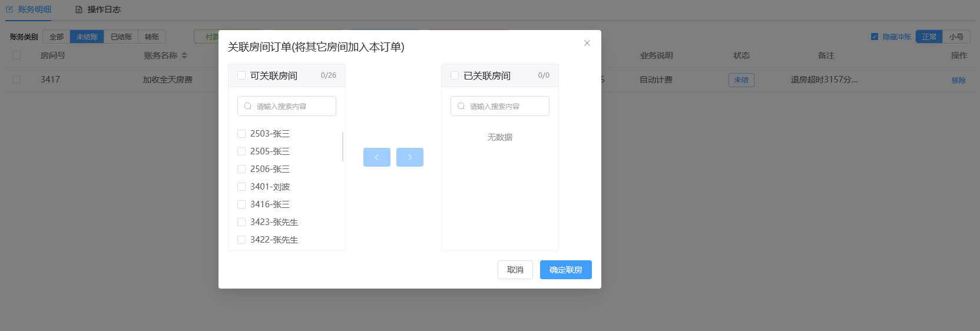
Task: Click the 0/0 count label
Action: point(544,75)
